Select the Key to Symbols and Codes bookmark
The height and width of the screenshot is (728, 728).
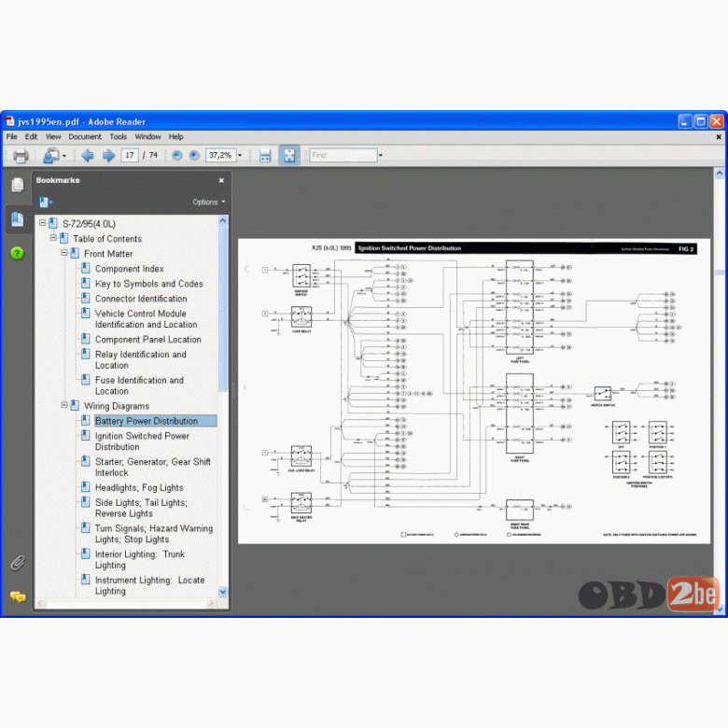(149, 283)
